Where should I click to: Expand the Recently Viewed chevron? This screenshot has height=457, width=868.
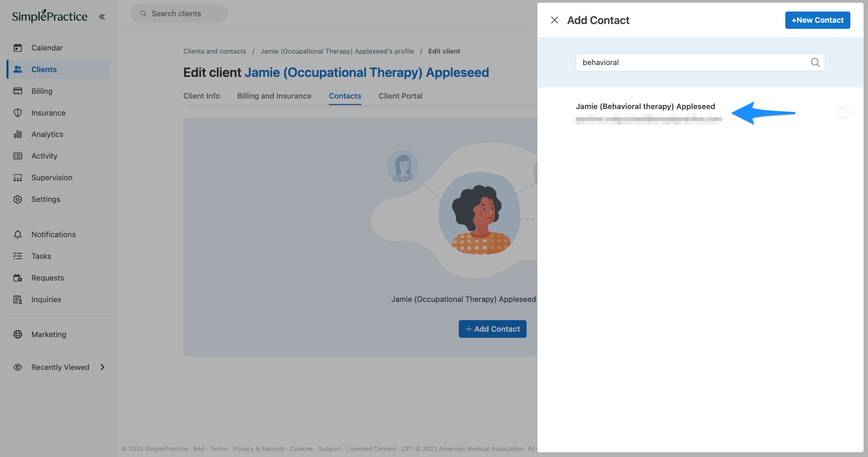102,367
